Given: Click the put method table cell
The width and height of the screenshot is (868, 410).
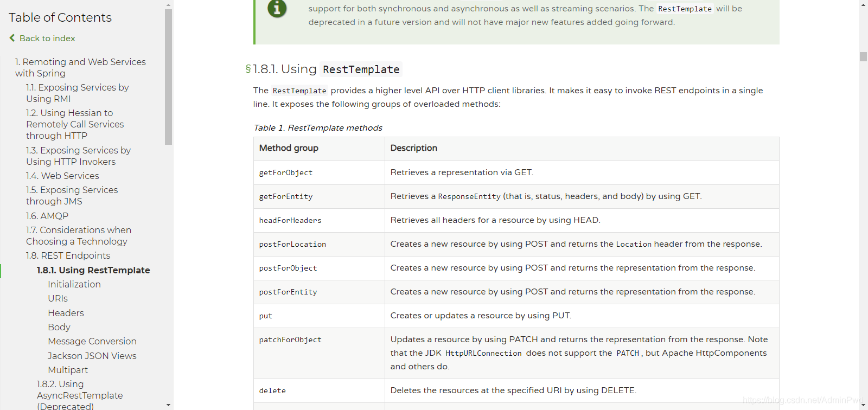Looking at the screenshot, I should (319, 316).
